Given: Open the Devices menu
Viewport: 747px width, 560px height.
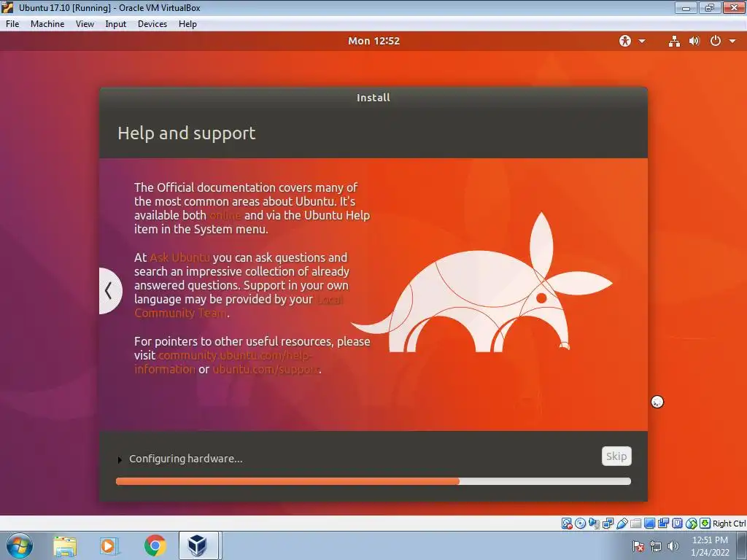Looking at the screenshot, I should 152,24.
